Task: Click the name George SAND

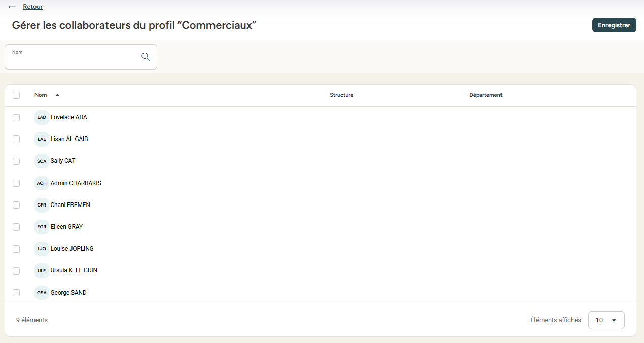Action: tap(68, 293)
